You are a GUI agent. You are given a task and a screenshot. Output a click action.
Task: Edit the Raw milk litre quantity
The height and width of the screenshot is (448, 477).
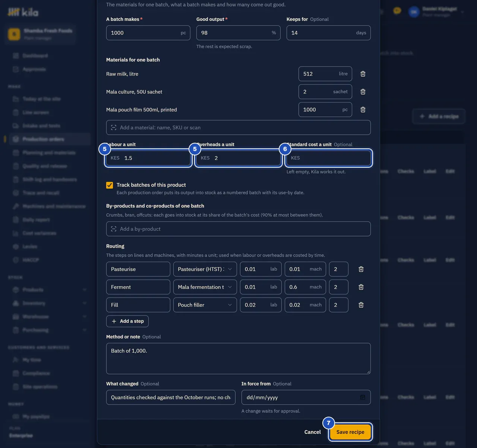pyautogui.click(x=325, y=74)
